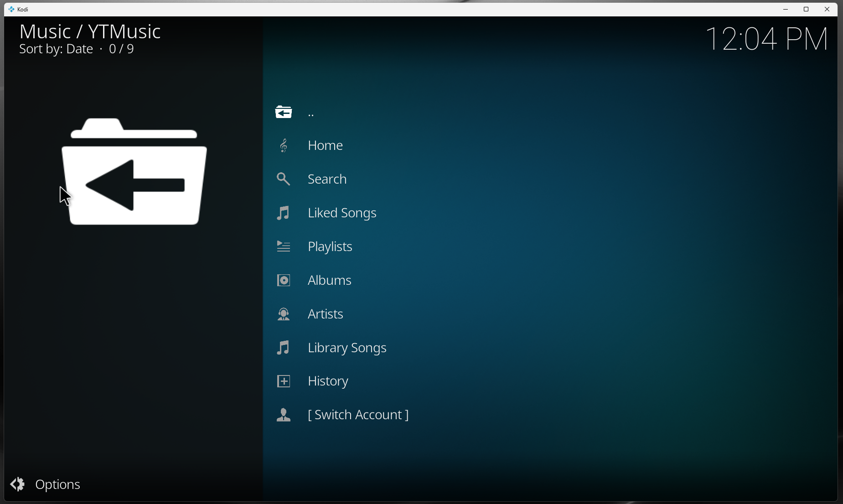Close the Kodi window
Screen dimensions: 843x504
coord(827,9)
